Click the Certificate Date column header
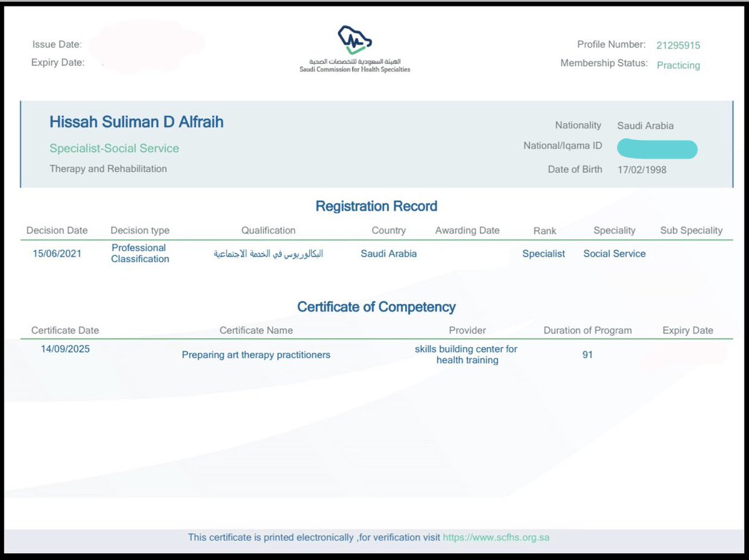 [65, 330]
